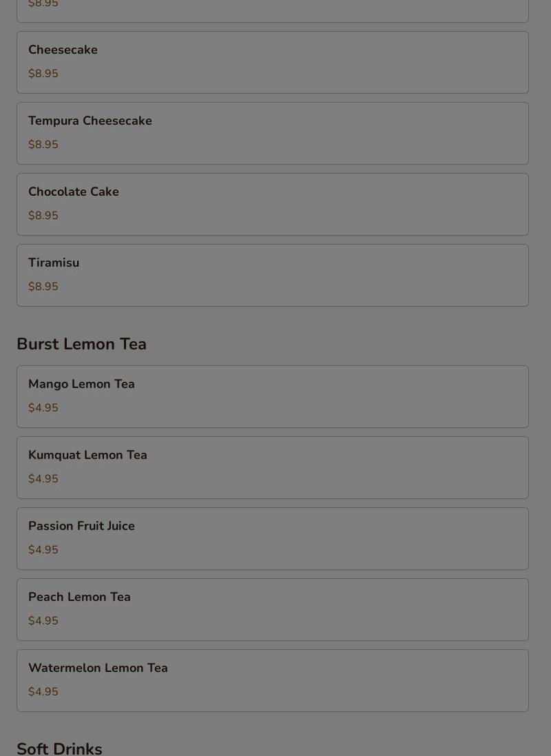Click the Passion Fruit Juice title text
Screen dimensions: 551x756
81,526
